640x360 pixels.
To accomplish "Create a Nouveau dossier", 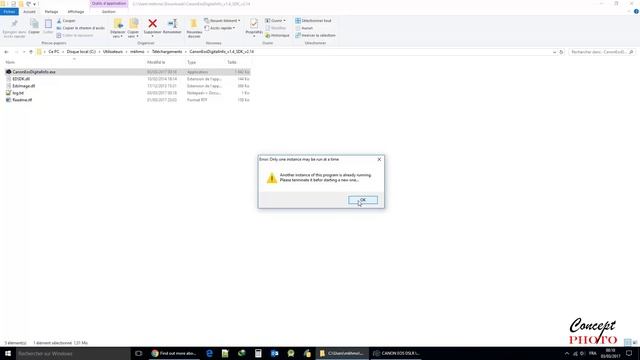I will [194, 29].
